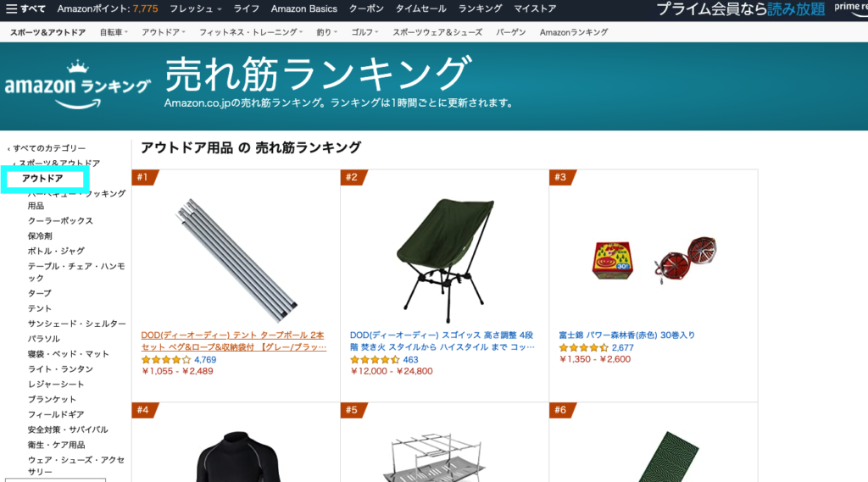Click the 4,769 review count link
This screenshot has height=482, width=868.
click(205, 360)
